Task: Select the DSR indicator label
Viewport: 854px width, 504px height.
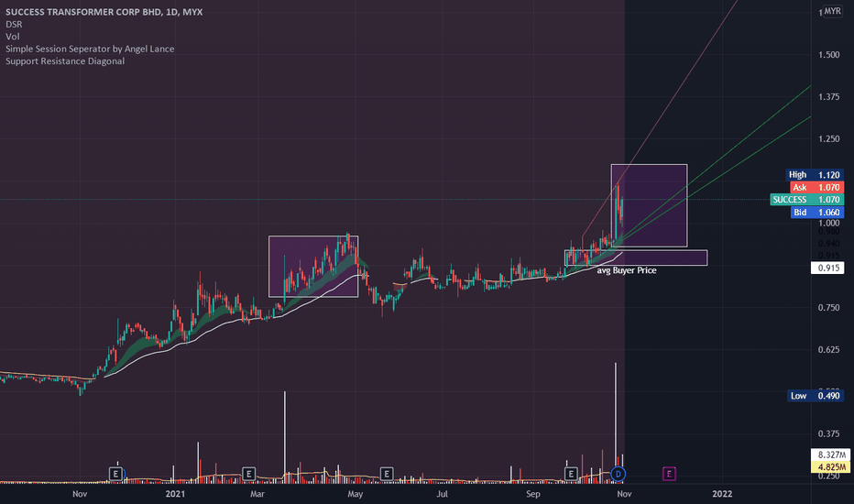Action: (14, 24)
